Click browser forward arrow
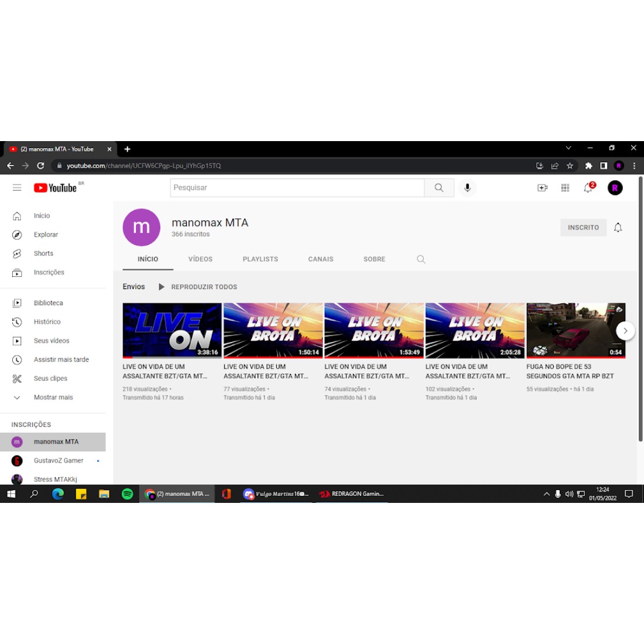644x644 pixels. point(25,166)
